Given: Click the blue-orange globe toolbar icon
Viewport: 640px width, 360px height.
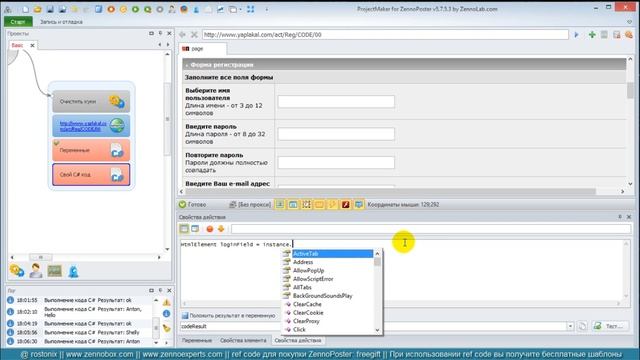Looking at the screenshot, I should point(184,9).
